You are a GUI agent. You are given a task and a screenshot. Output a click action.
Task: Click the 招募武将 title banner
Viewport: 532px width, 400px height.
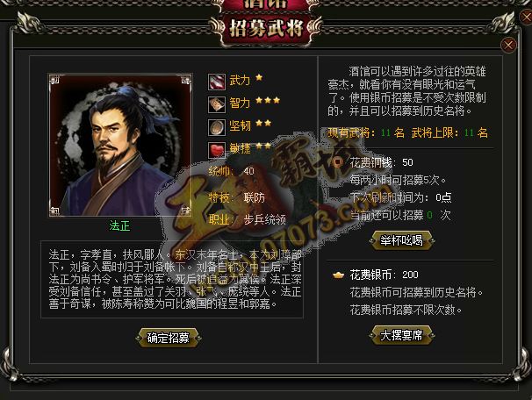click(x=266, y=27)
